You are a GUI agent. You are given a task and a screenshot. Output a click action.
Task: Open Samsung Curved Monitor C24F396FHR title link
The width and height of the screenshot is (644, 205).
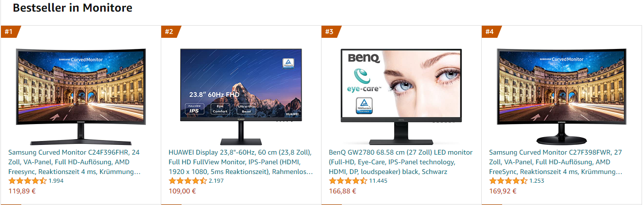[75, 162]
